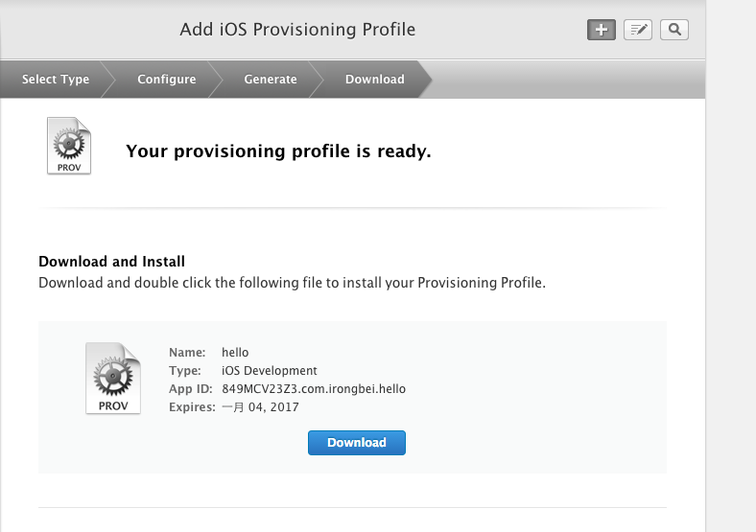Click the "Download and Install" heading
This screenshot has height=532, width=756.
click(x=112, y=261)
